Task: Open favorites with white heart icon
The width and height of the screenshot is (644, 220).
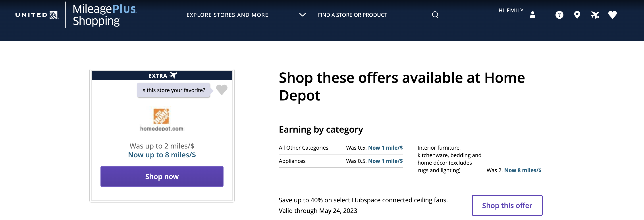Action: point(613,15)
